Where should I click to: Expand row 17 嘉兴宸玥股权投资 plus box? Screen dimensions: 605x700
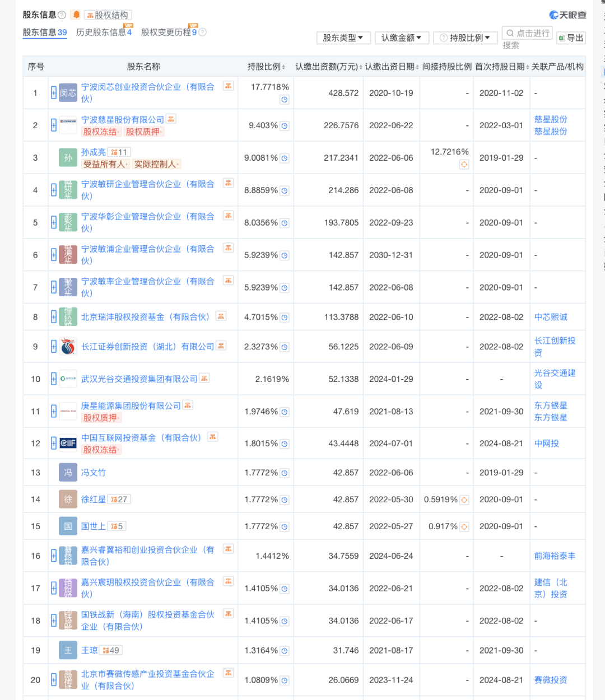point(54,588)
